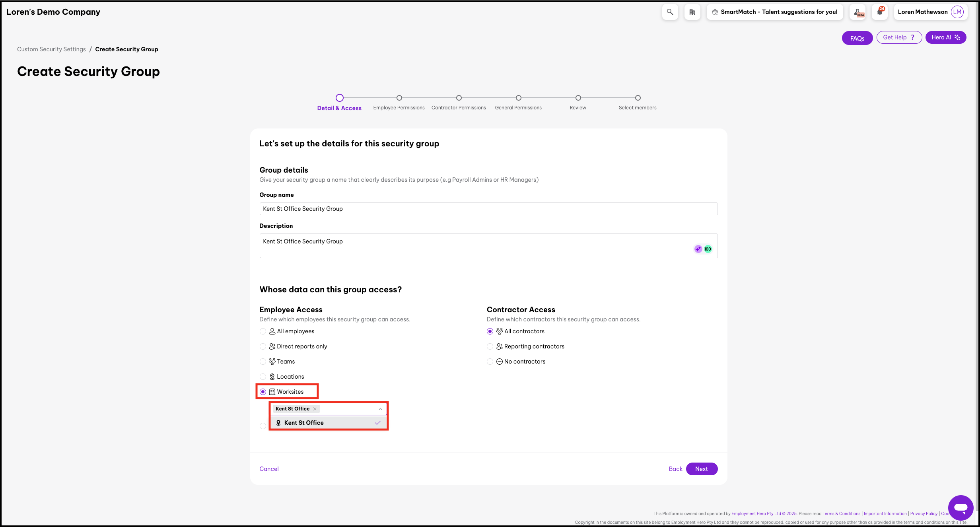Click the green 100 score badge
The image size is (980, 527).
click(x=708, y=249)
